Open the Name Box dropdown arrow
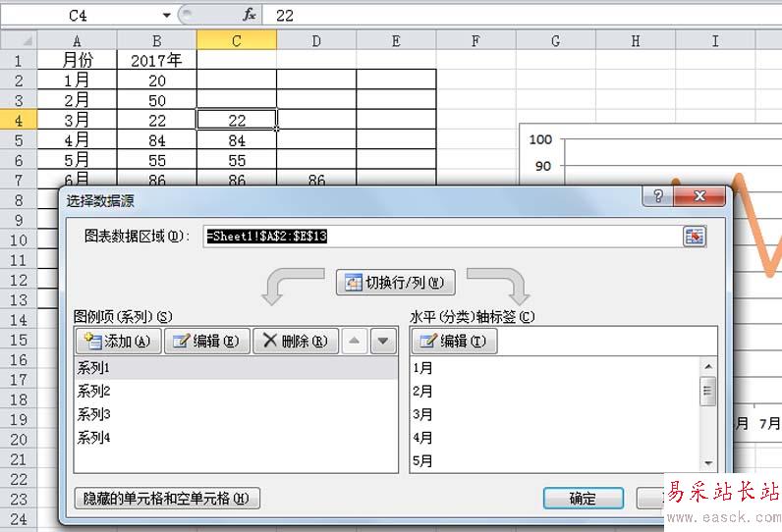The width and height of the screenshot is (782, 532). (166, 16)
